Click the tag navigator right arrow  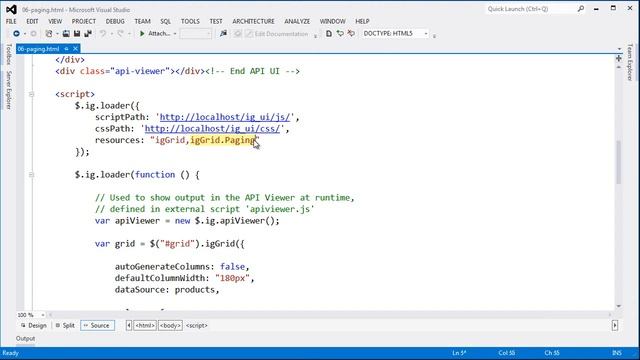point(615,325)
